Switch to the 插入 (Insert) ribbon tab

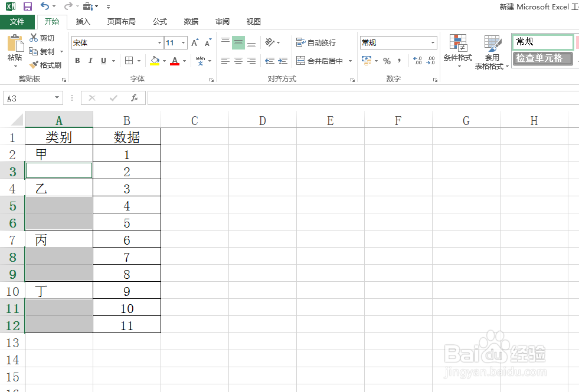[82, 22]
